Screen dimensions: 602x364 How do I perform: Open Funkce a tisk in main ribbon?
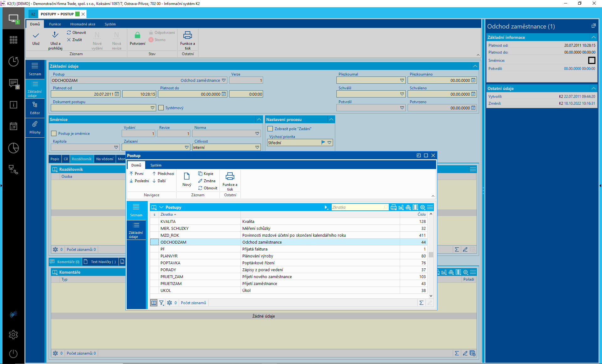[187, 35]
